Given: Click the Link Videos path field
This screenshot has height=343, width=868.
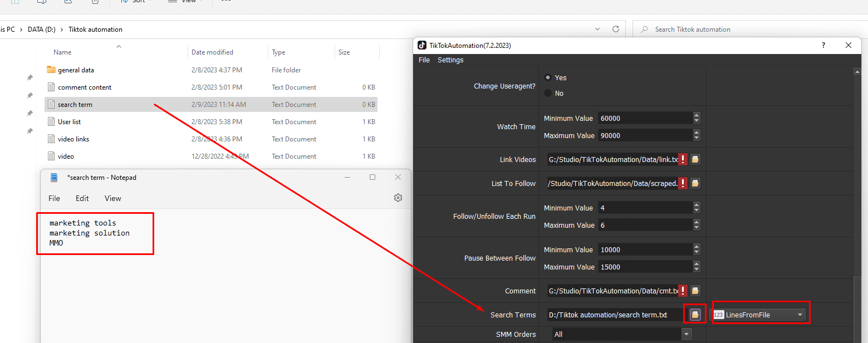Looking at the screenshot, I should coord(613,160).
